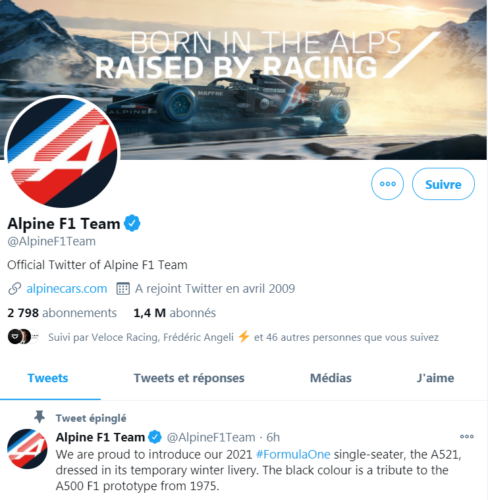View the 1,4 M abonnés list
The image size is (488, 500).
[x=175, y=313]
